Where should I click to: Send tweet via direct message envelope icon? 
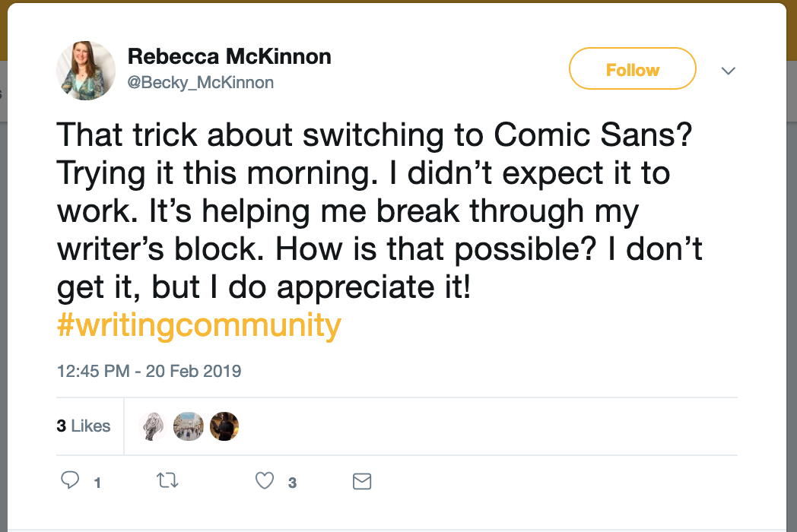pos(362,481)
